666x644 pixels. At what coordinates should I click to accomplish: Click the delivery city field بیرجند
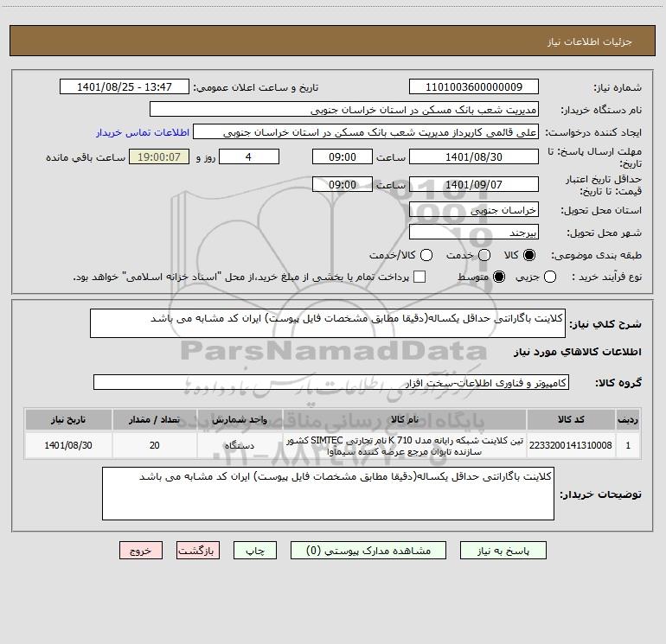coord(474,233)
